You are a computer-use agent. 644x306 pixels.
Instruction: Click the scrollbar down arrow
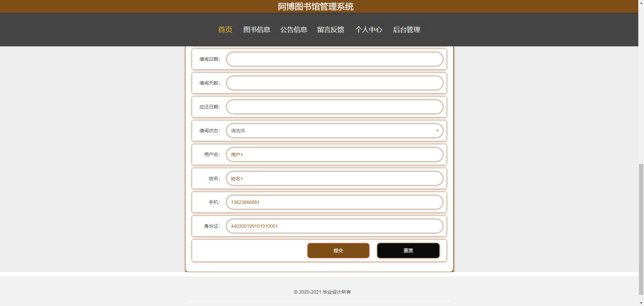[x=641, y=303]
